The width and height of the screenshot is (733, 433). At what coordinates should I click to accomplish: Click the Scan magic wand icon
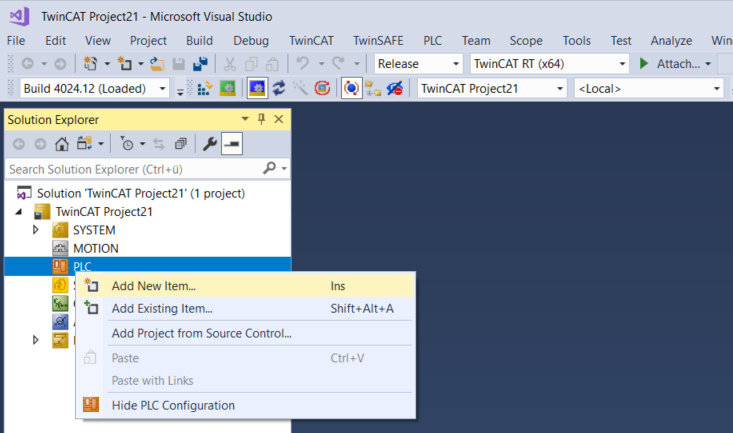coord(300,88)
